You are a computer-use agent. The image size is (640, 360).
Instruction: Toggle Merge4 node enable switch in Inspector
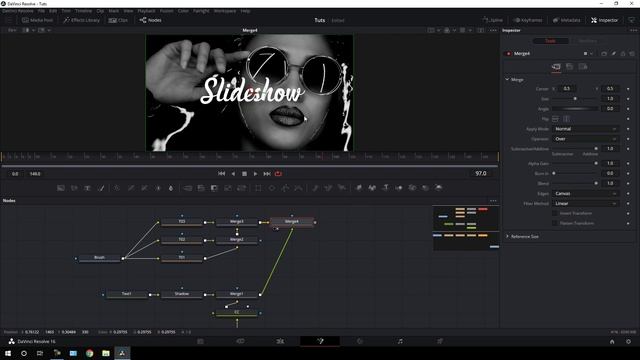(509, 53)
